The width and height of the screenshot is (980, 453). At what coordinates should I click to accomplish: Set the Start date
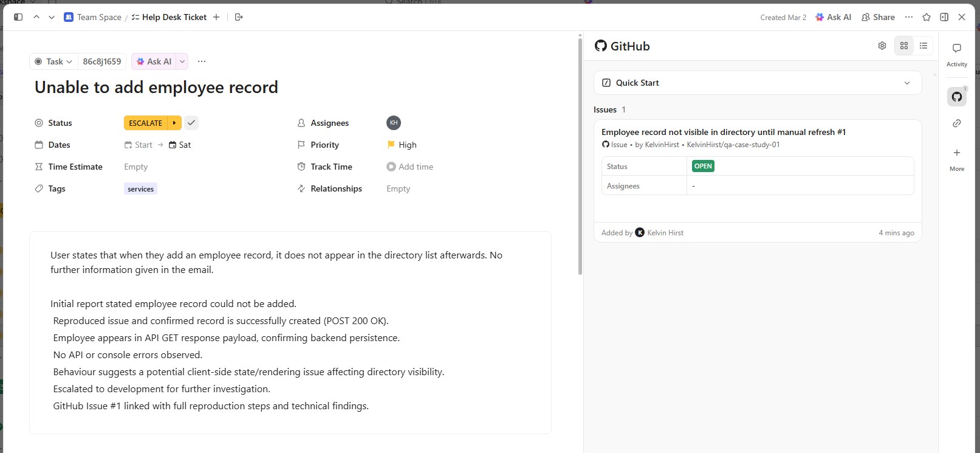139,145
